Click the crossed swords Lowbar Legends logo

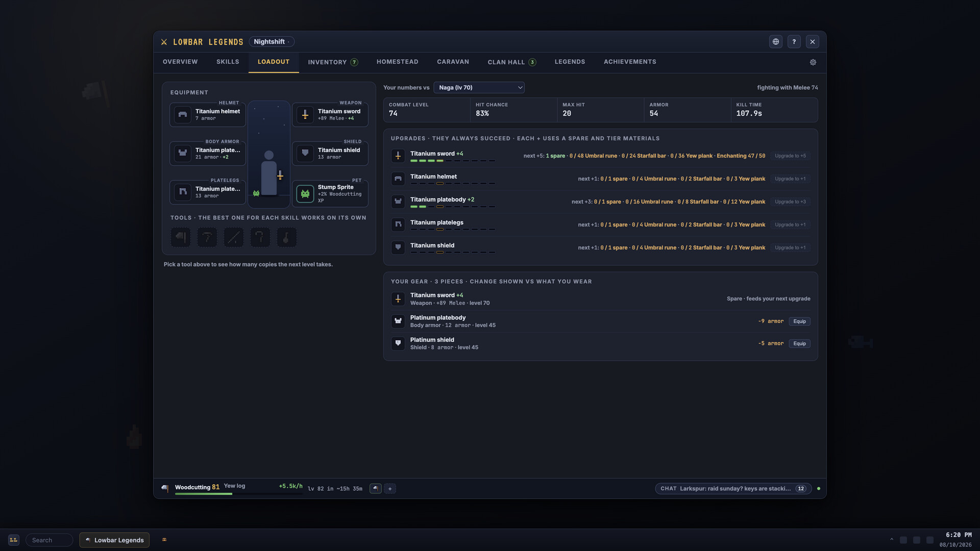pyautogui.click(x=164, y=42)
